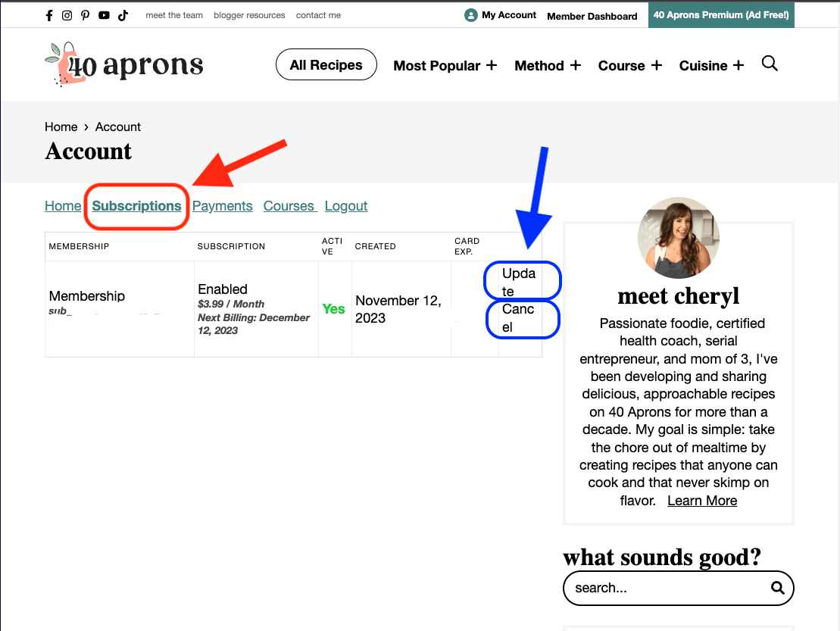Click the Account page title

(89, 151)
